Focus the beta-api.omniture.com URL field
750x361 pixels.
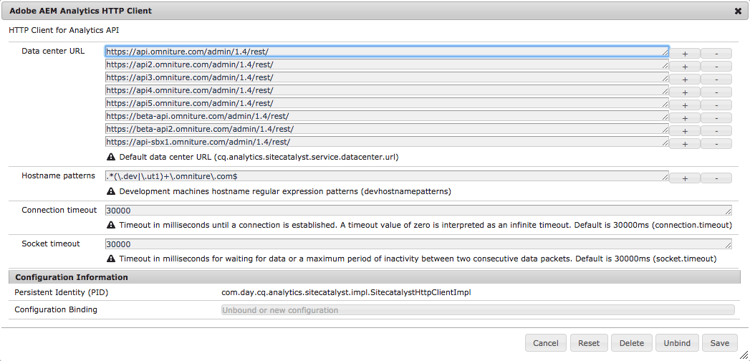tap(386, 116)
